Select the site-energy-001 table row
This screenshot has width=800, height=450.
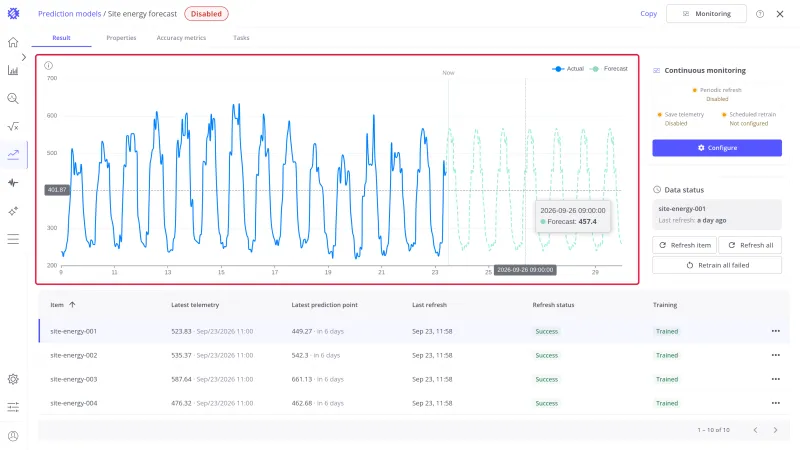414,331
